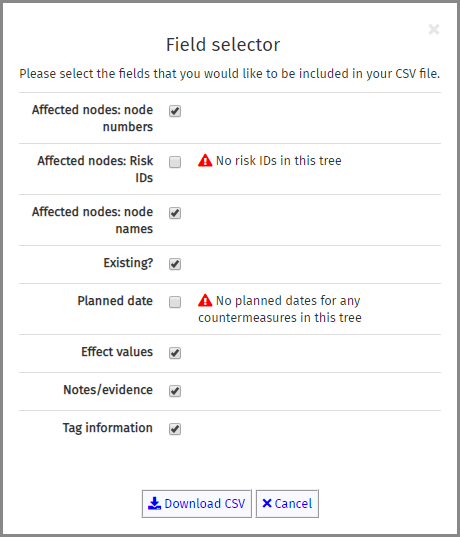
Task: Click the Effect values label
Action: pos(117,352)
